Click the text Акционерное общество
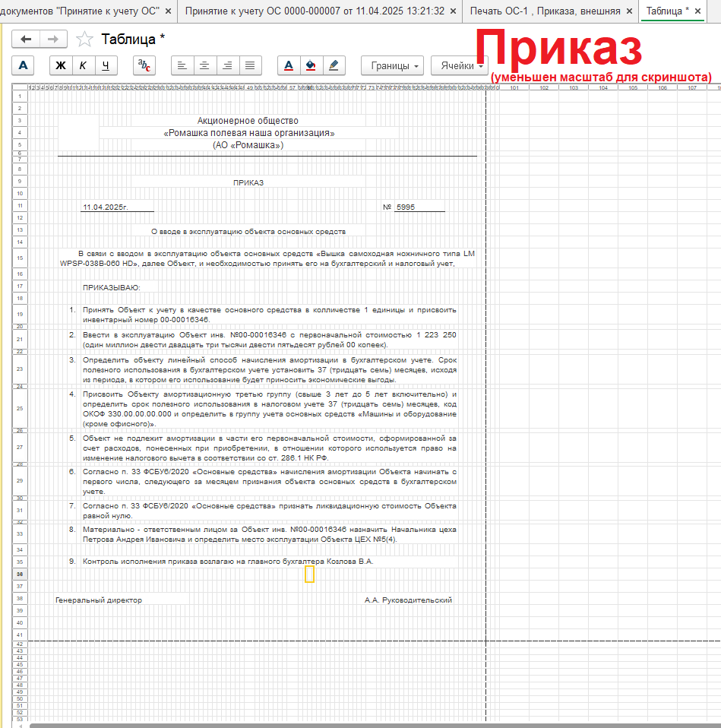Screen dimensions: 721x728 click(248, 121)
